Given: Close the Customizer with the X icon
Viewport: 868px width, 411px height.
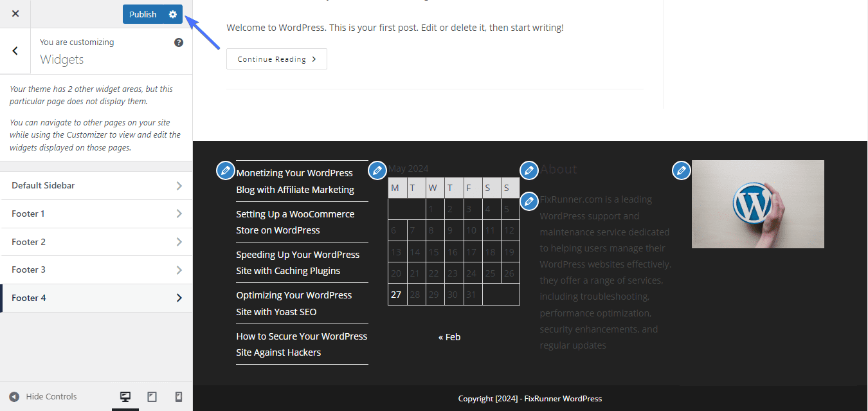Looking at the screenshot, I should click(15, 14).
